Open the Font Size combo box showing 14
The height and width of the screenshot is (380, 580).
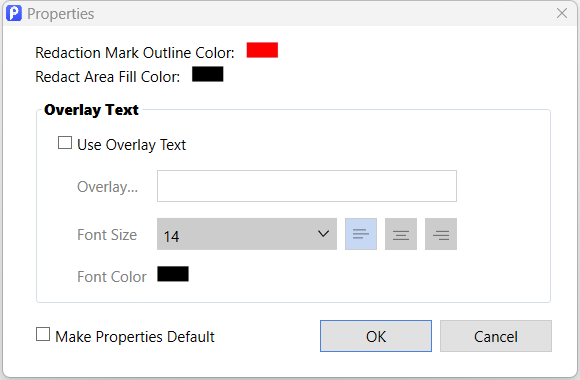point(247,234)
